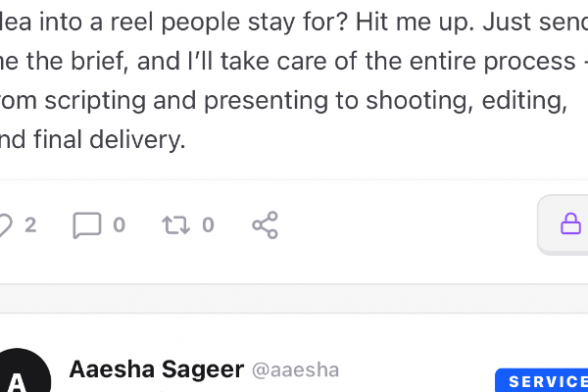This screenshot has height=392, width=588.
Task: Click the gray divider band between posts
Action: pos(294,299)
